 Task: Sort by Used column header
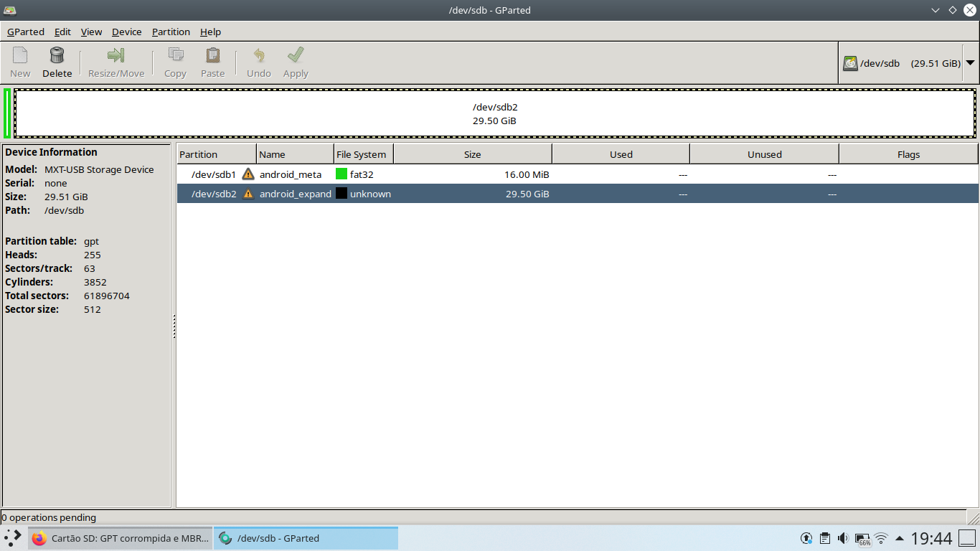[x=621, y=154]
